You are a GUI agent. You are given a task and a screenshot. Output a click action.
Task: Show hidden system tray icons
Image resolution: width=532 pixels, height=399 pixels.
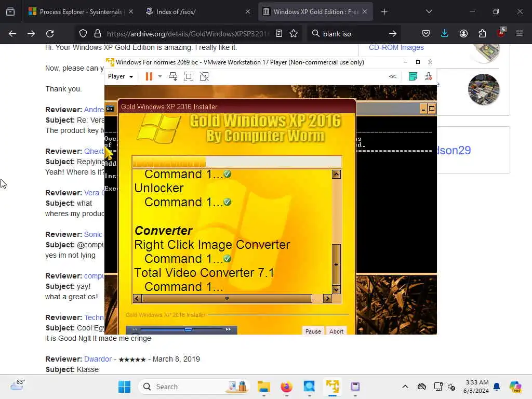click(405, 387)
